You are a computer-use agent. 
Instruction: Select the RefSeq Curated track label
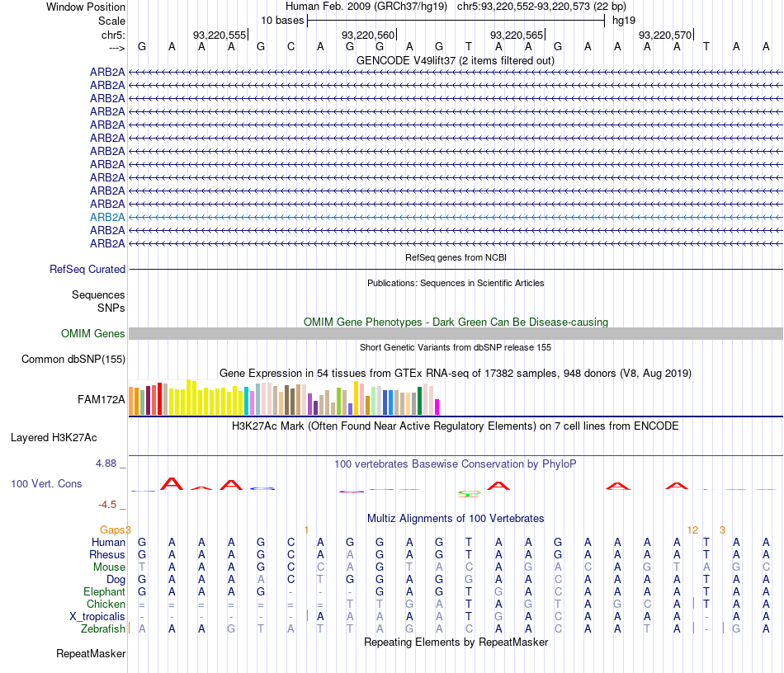point(87,270)
